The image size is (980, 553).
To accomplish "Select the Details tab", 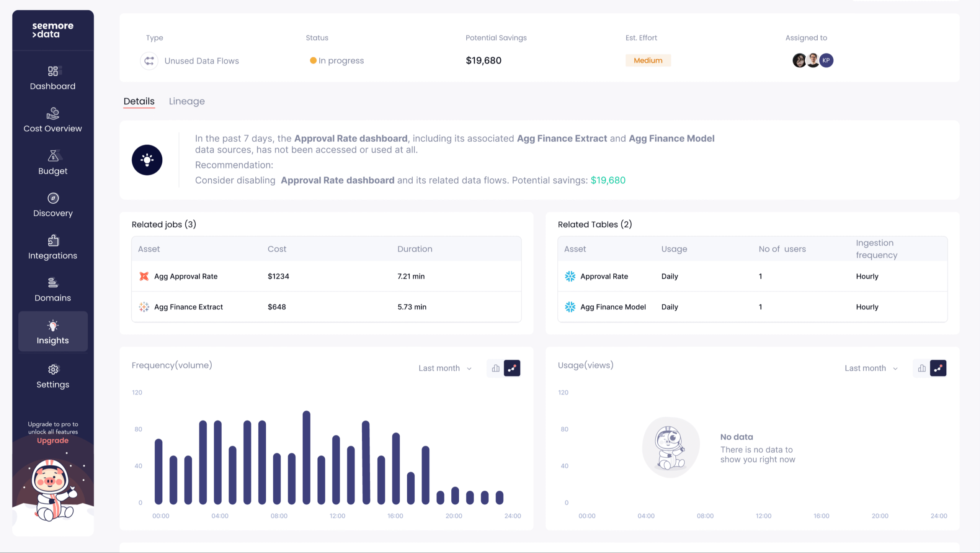I will [x=139, y=101].
